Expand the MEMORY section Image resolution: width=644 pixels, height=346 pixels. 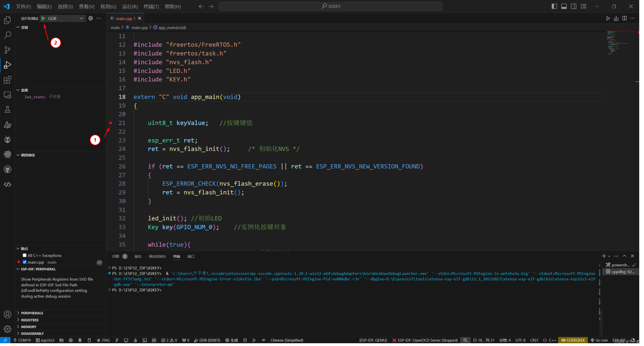[28, 327]
